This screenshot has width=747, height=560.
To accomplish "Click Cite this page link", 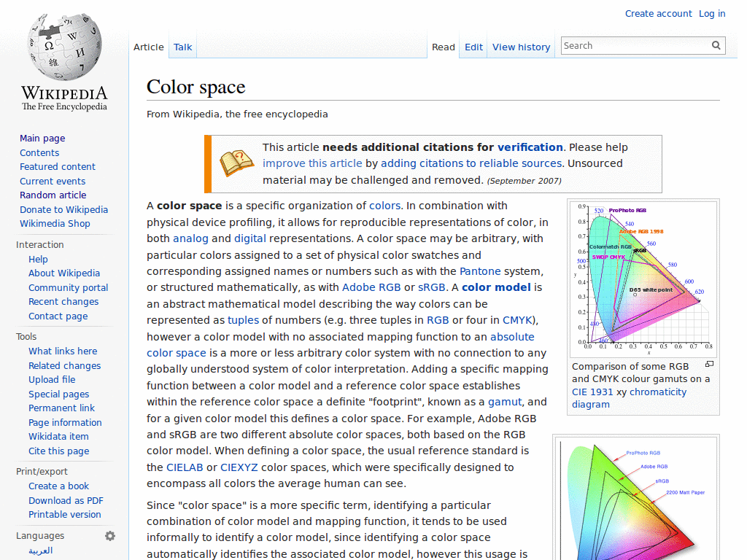I will coord(58,451).
